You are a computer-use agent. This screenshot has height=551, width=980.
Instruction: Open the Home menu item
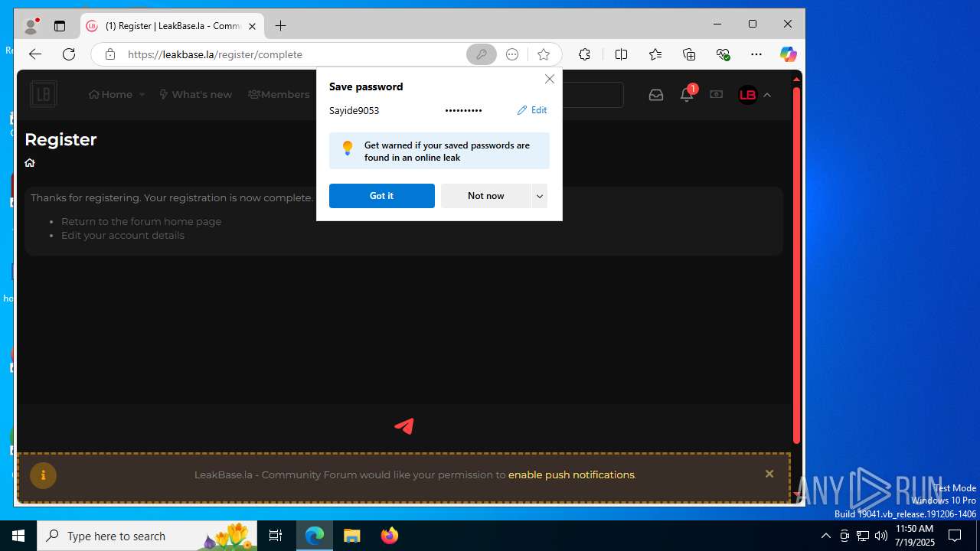pos(111,95)
